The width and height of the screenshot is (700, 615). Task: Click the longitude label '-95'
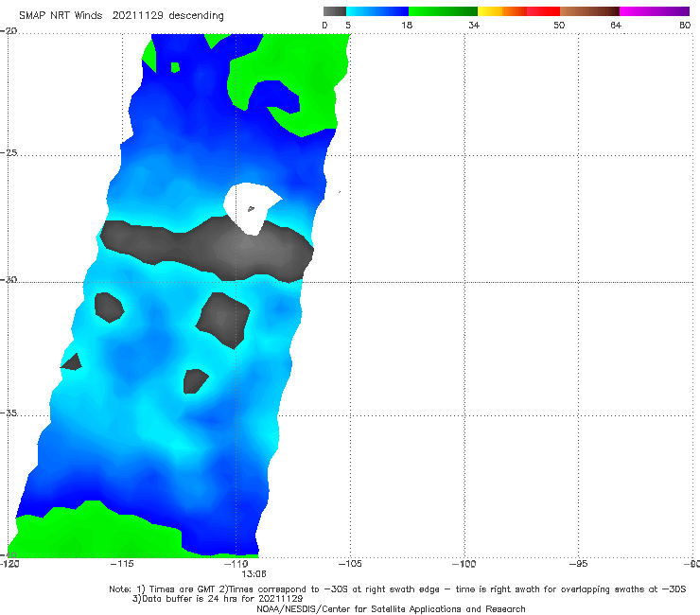pyautogui.click(x=578, y=564)
